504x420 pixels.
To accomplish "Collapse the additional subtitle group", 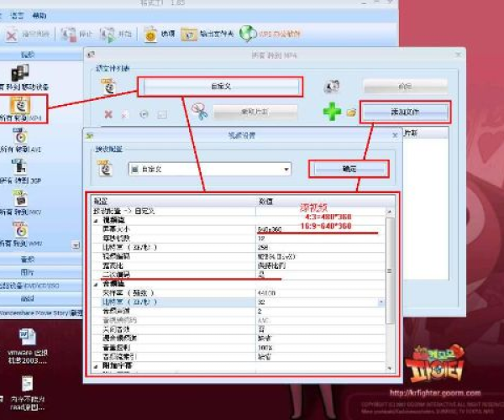I will pos(96,365).
